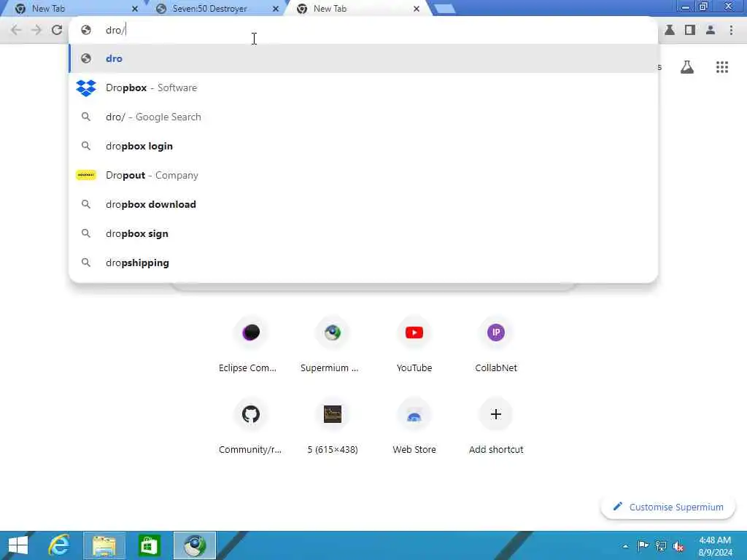Click the browser Forward arrow
Viewport: 747px width, 560px height.
pos(36,30)
